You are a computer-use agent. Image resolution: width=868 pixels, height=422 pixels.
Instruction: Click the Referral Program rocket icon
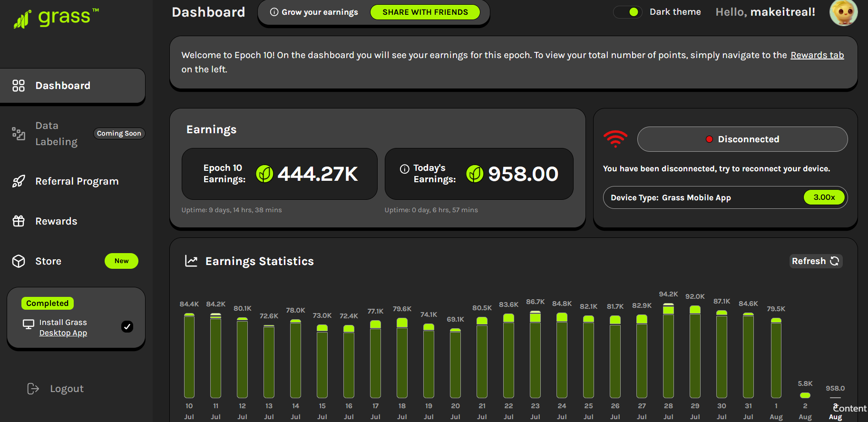click(19, 181)
